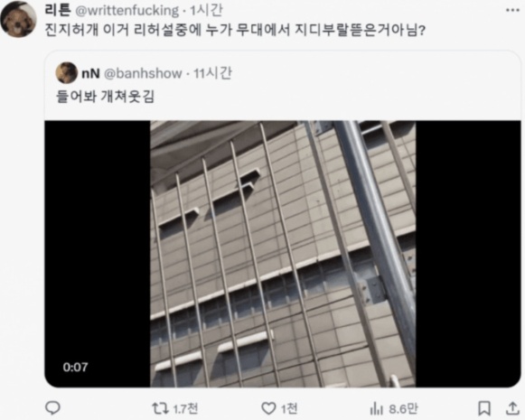The width and height of the screenshot is (525, 420).
Task: Click the share upload icon
Action: tap(512, 408)
